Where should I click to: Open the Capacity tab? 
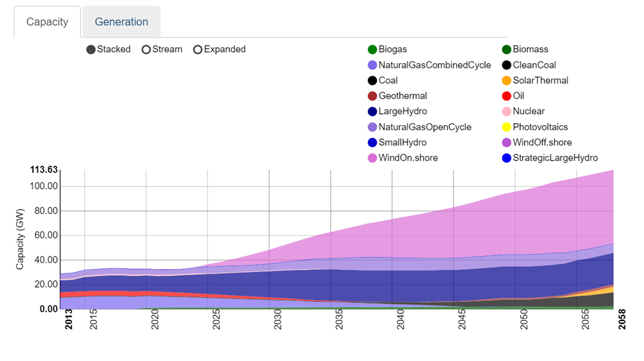pyautogui.click(x=47, y=22)
